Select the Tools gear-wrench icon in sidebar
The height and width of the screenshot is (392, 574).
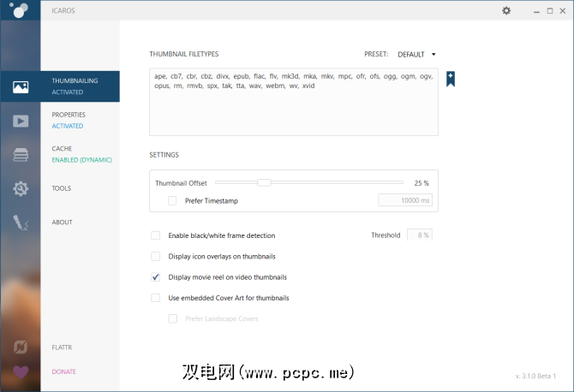coord(21,188)
